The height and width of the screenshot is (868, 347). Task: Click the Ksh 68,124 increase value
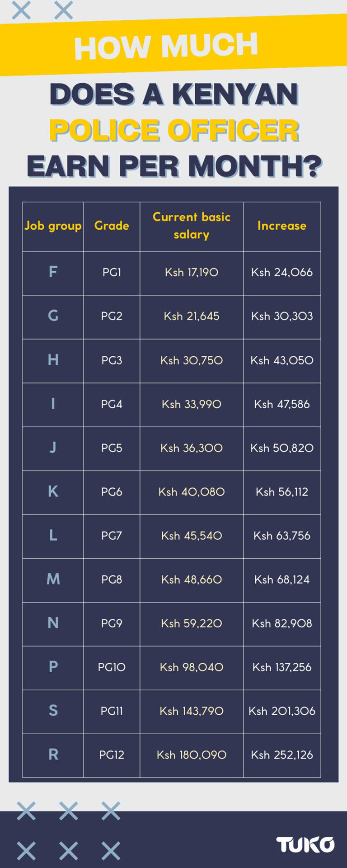pyautogui.click(x=282, y=580)
